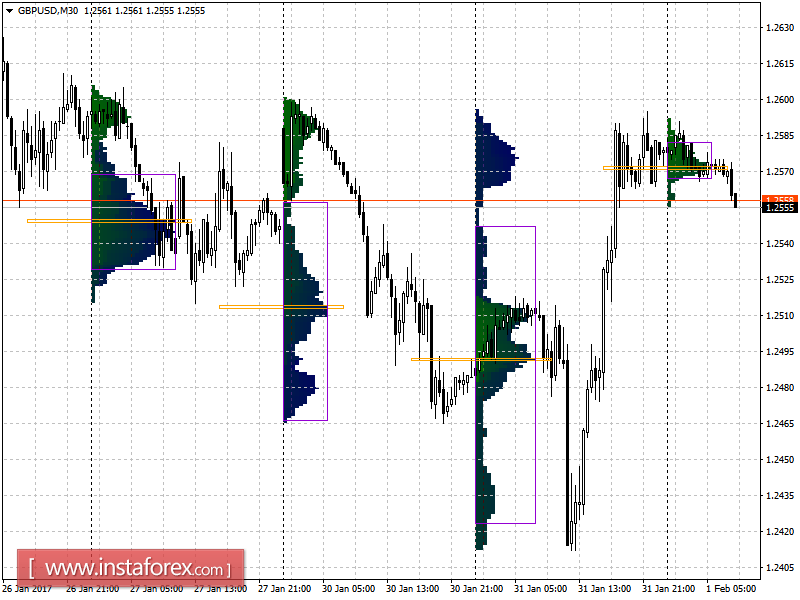Click the 1.2435 price axis label
Screen dimensions: 800x600
click(780, 495)
